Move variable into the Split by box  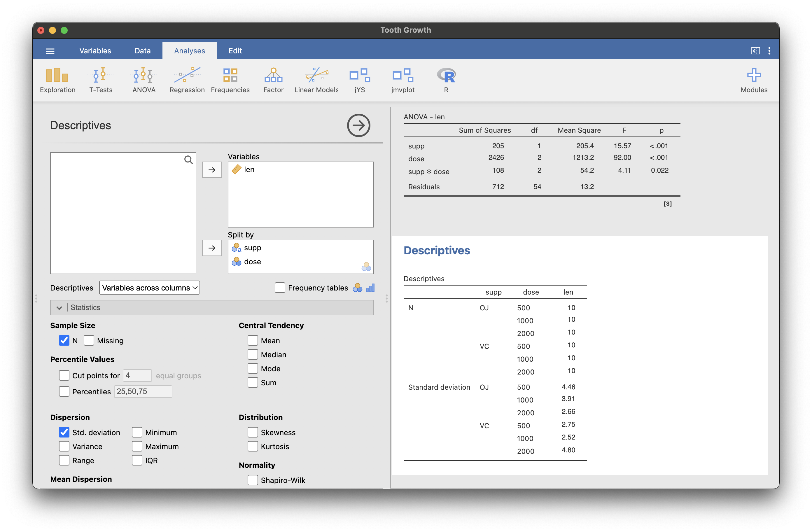pos(212,248)
